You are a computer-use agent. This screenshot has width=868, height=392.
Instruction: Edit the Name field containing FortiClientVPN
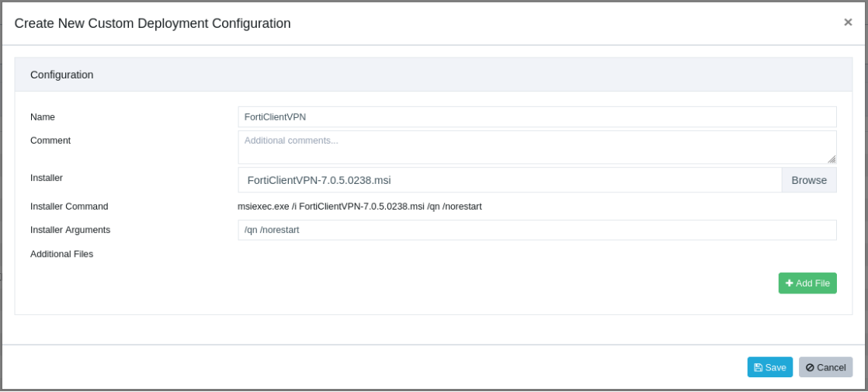[537, 117]
